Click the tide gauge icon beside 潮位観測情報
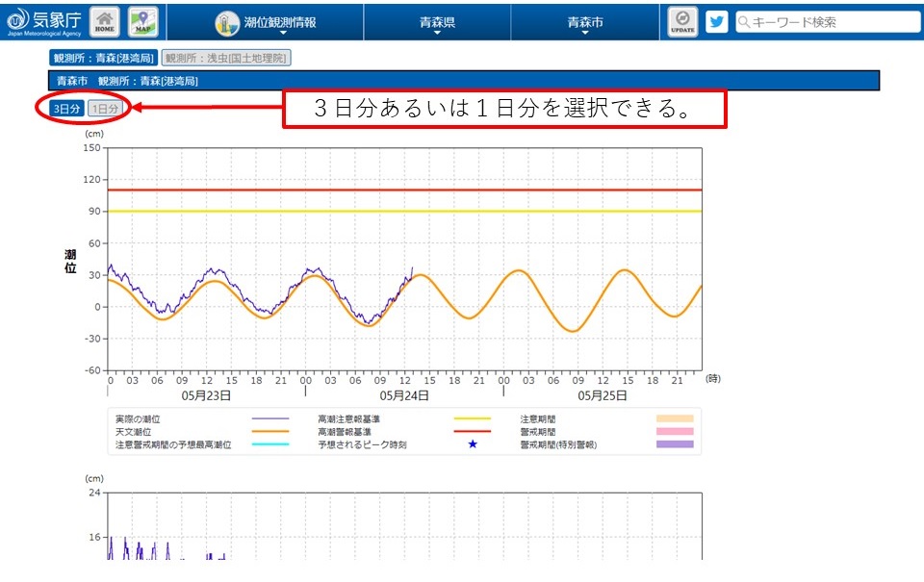 click(x=226, y=22)
